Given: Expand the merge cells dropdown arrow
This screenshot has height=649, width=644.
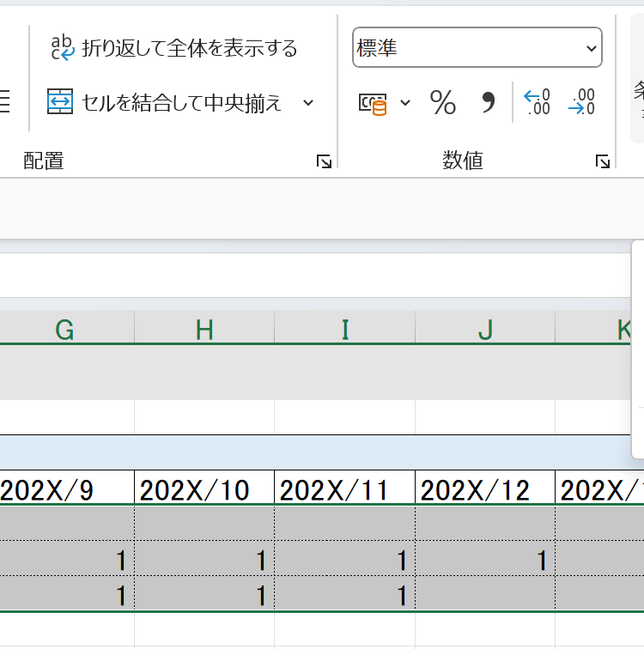Looking at the screenshot, I should pyautogui.click(x=308, y=103).
